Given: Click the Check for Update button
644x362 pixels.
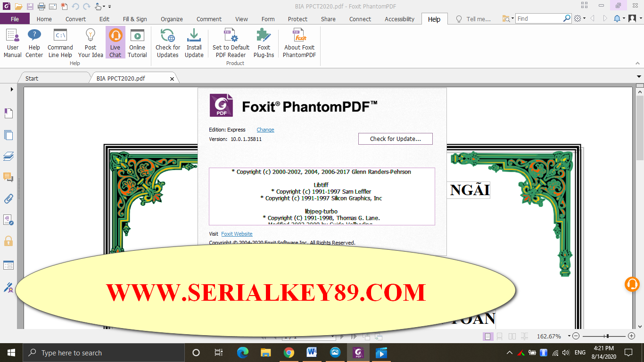Looking at the screenshot, I should [395, 139].
